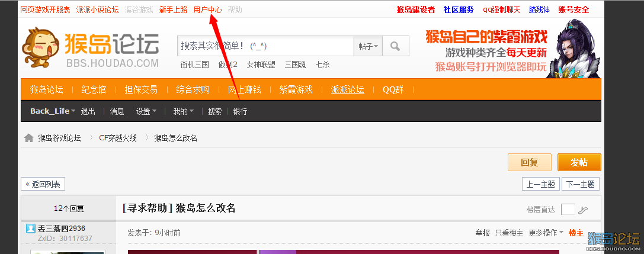Click 只看楼主 filter link

[x=510, y=233]
